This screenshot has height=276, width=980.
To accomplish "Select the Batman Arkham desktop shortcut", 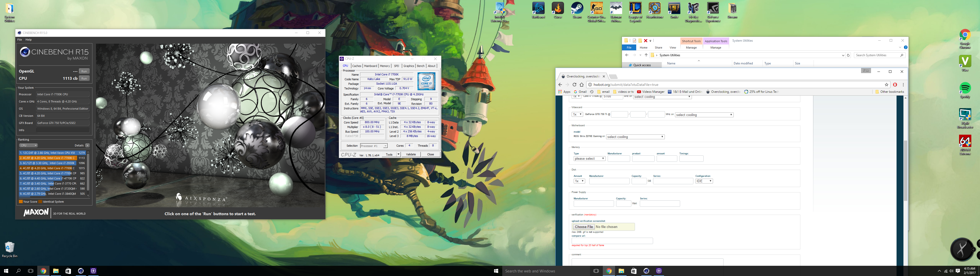I will 616,12.
